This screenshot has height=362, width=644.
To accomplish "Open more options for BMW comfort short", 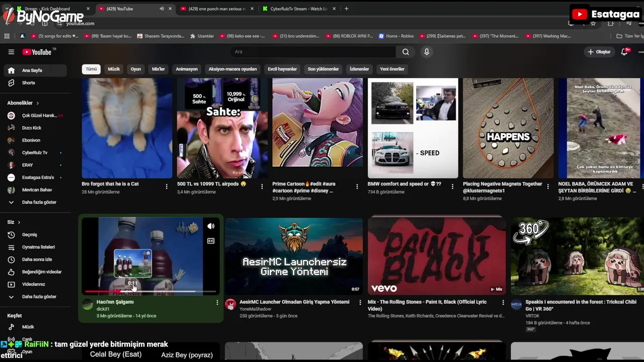I will click(452, 187).
